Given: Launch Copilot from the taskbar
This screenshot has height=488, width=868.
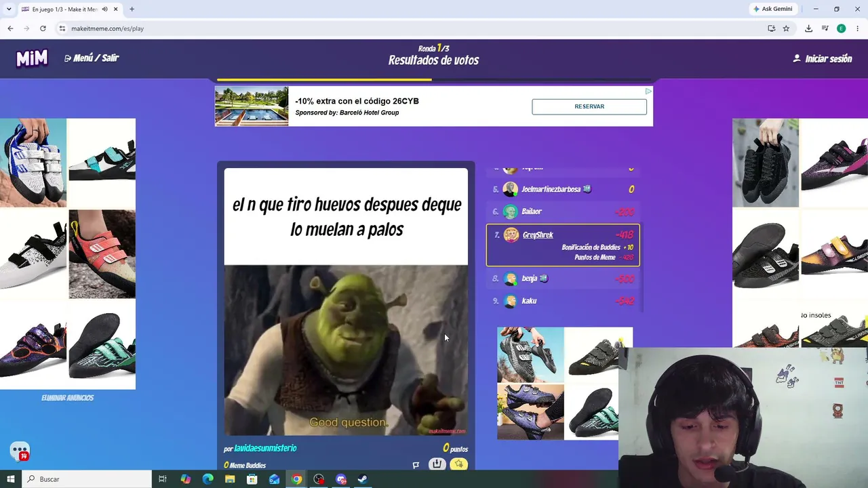Looking at the screenshot, I should 185,479.
